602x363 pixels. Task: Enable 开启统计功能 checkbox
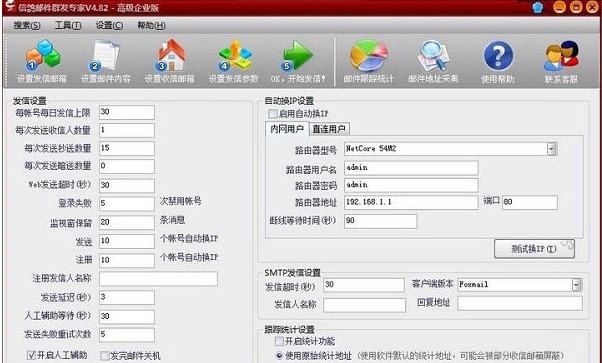coord(279,341)
